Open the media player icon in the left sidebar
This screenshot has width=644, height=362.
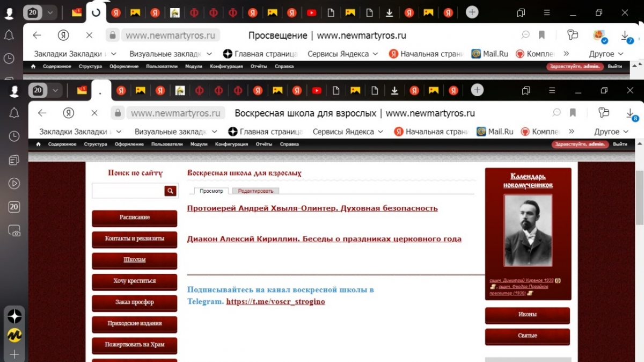click(14, 183)
